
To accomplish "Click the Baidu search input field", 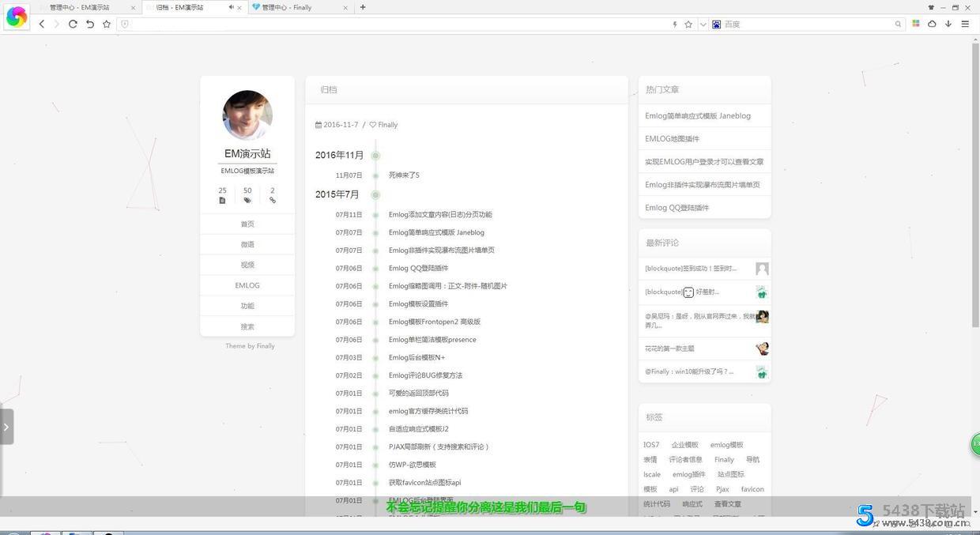I will coord(806,24).
